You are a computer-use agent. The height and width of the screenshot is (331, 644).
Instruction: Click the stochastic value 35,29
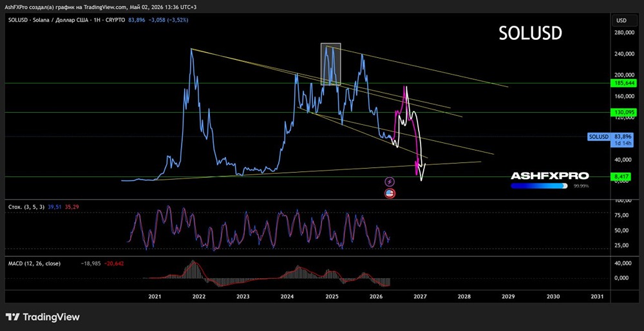tap(72, 207)
